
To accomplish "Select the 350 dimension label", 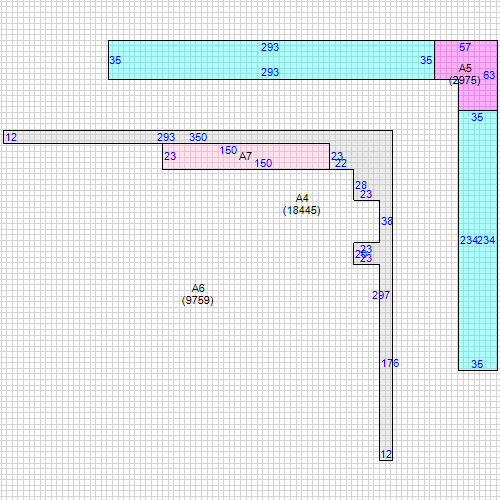I will coord(198,137).
